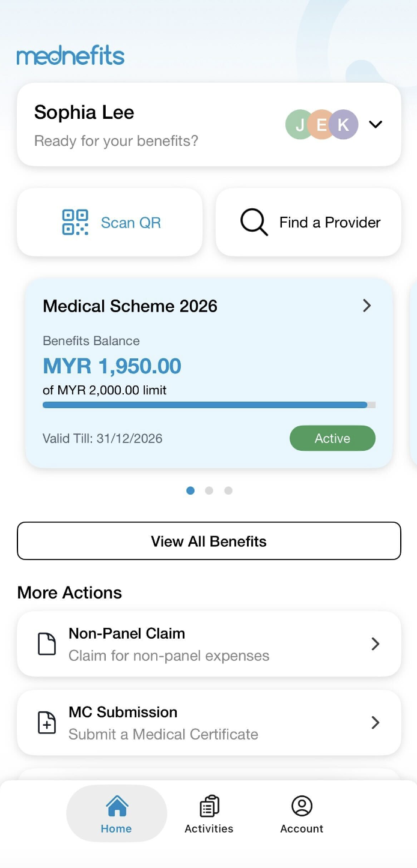
Task: Click the magnifying glass search icon
Action: (x=254, y=222)
